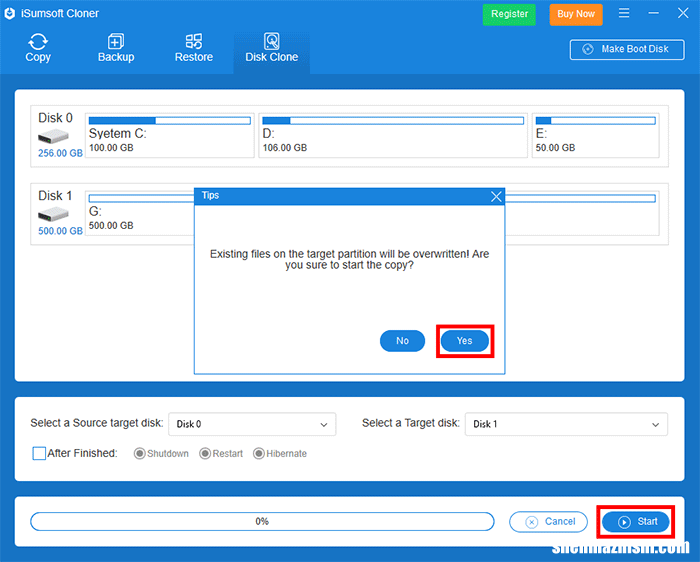This screenshot has width=700, height=562.
Task: Open the Restore tab
Action: click(x=194, y=48)
